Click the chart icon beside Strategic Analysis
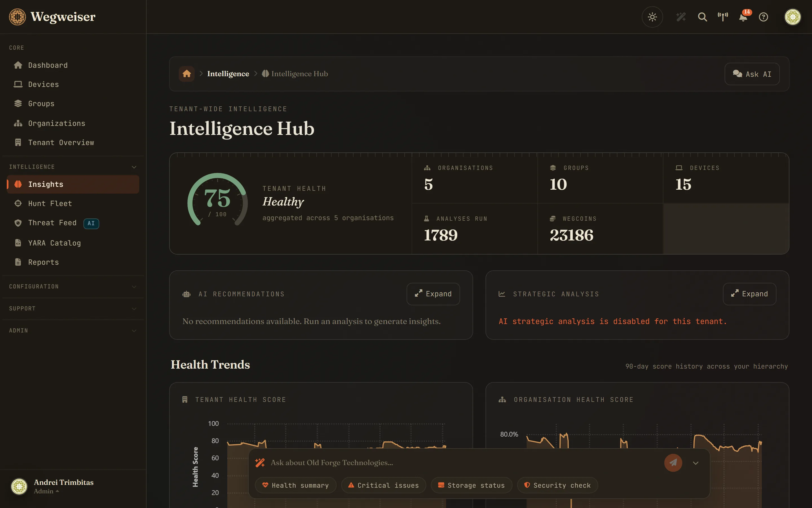The image size is (812, 508). (502, 294)
